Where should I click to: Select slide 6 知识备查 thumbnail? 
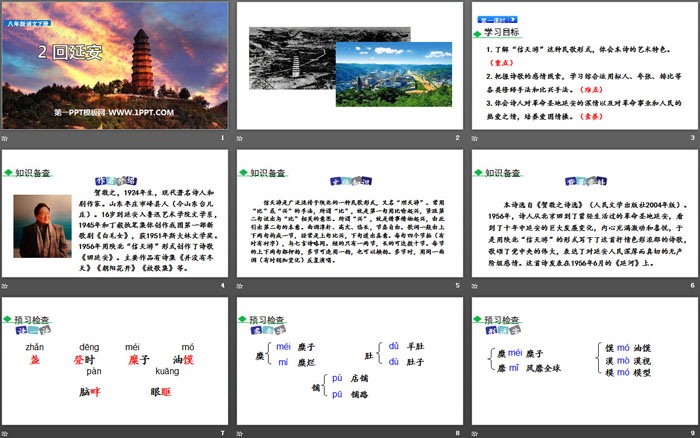(x=585, y=213)
